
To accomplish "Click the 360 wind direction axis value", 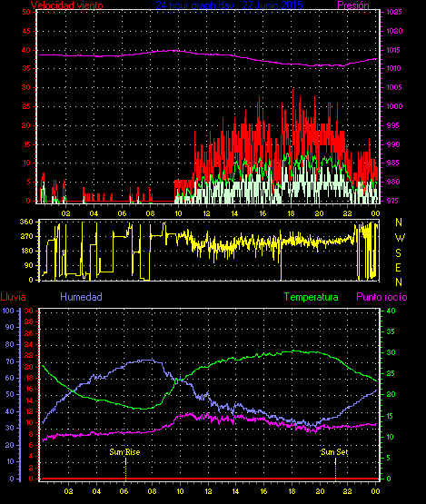I will pos(26,222).
